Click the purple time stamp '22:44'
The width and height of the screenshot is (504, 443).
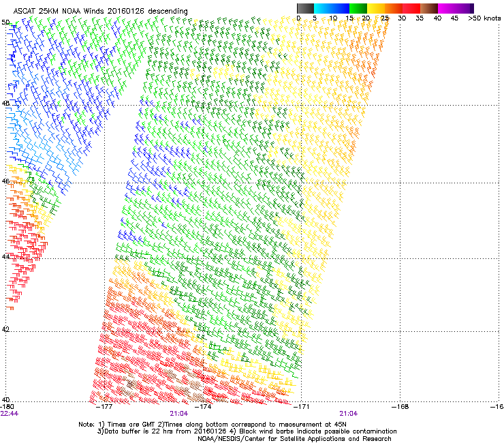click(x=10, y=414)
